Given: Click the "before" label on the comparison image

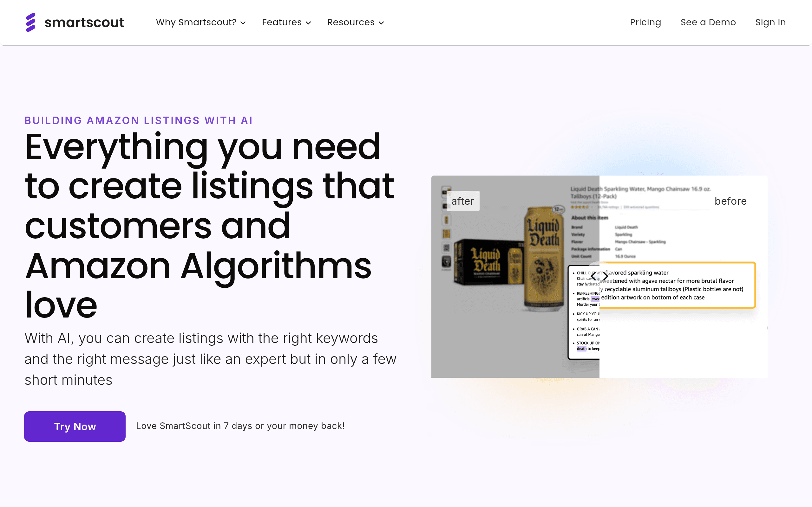Looking at the screenshot, I should click(x=730, y=201).
